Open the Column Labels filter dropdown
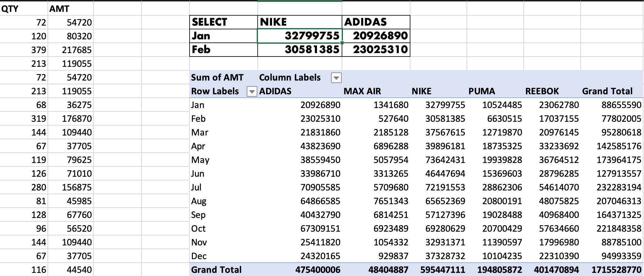Screen dimensions: 644x276 tap(336, 77)
